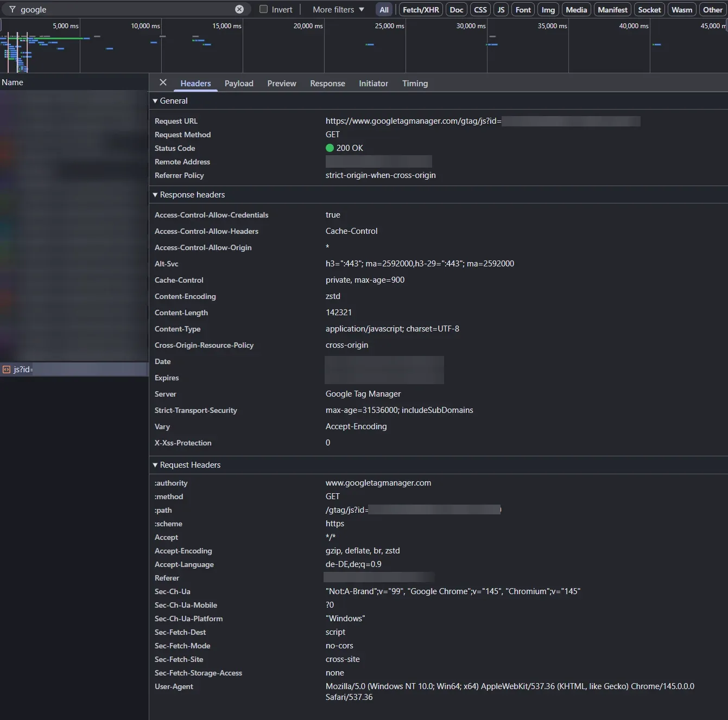Open the More filters dropdown
Image resolution: width=728 pixels, height=720 pixels.
tap(337, 9)
